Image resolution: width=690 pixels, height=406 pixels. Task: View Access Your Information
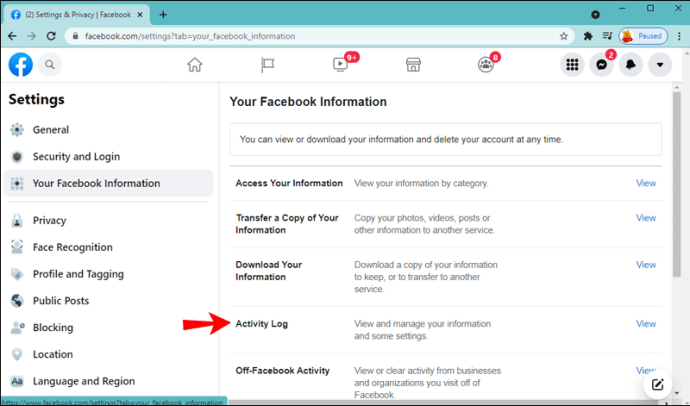point(646,183)
